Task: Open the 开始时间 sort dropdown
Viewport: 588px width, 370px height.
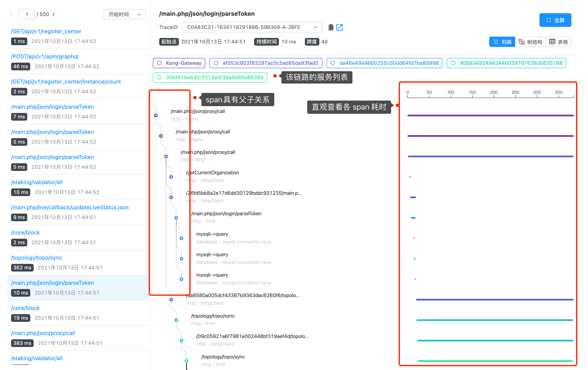Action: pyautogui.click(x=125, y=14)
